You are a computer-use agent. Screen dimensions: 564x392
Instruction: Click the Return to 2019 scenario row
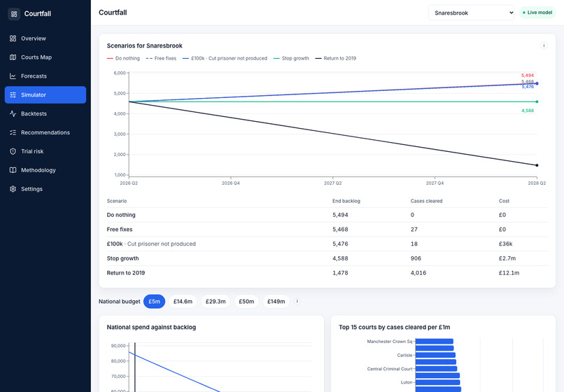click(327, 273)
